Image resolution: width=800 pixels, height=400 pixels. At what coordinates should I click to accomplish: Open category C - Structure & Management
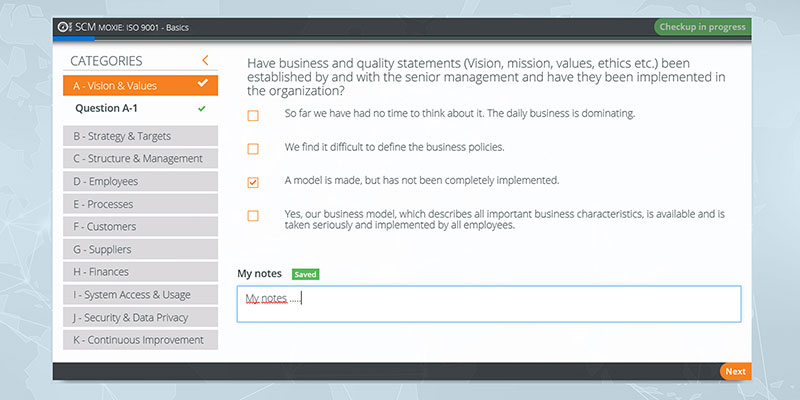(x=140, y=159)
